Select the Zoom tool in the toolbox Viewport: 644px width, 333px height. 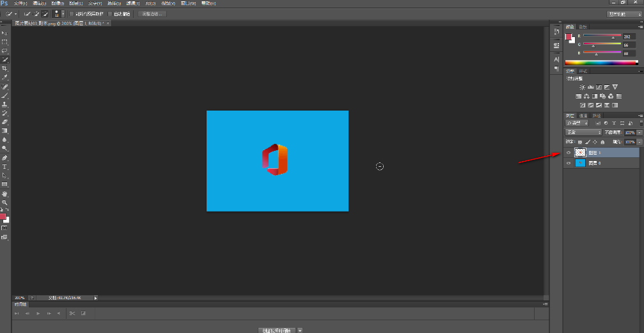4,202
